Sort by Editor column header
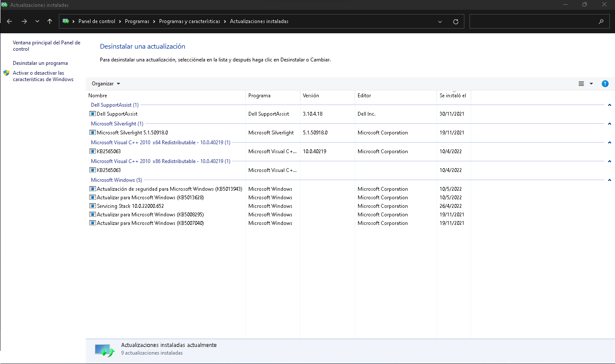 [396, 96]
